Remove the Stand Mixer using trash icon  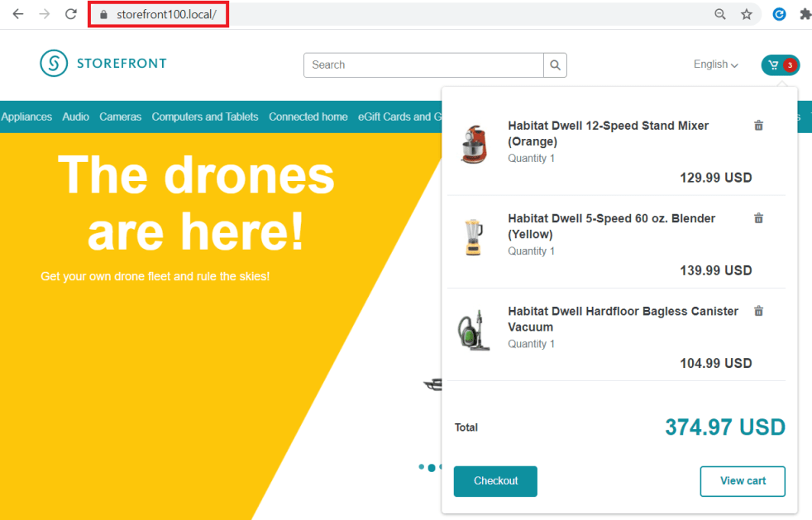(758, 126)
